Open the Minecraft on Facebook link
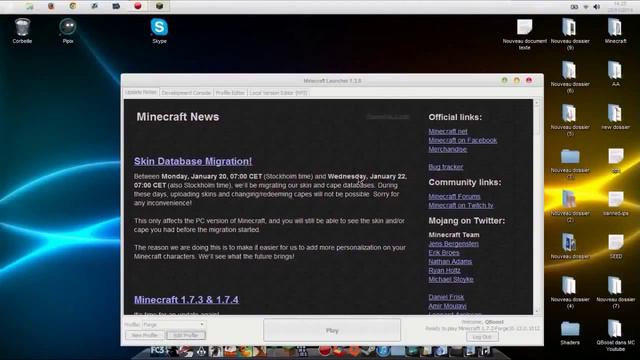This screenshot has width=640, height=360. 462,140
